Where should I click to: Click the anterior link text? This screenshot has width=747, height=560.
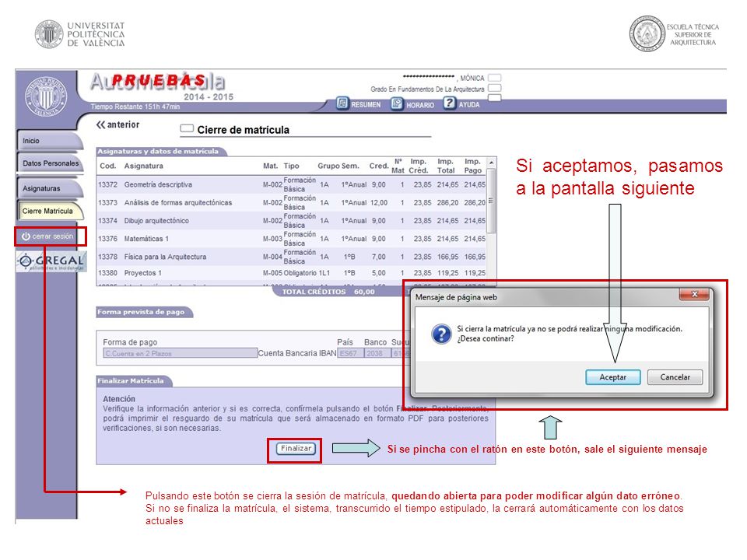tap(123, 124)
